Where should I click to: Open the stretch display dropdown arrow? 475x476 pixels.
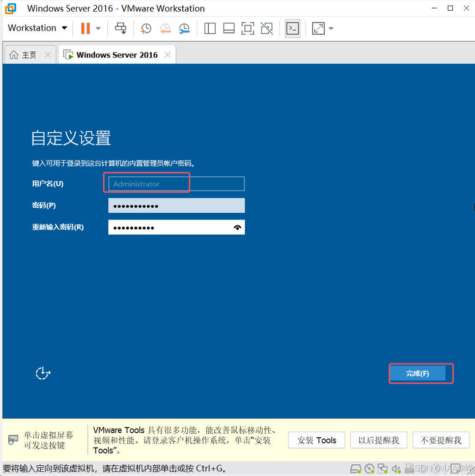point(331,29)
